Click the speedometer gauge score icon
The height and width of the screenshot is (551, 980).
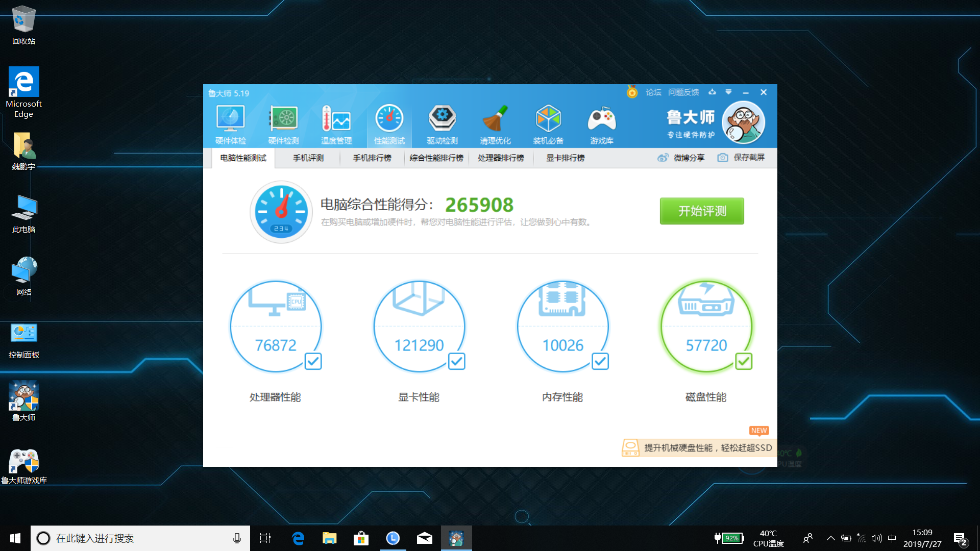point(281,212)
